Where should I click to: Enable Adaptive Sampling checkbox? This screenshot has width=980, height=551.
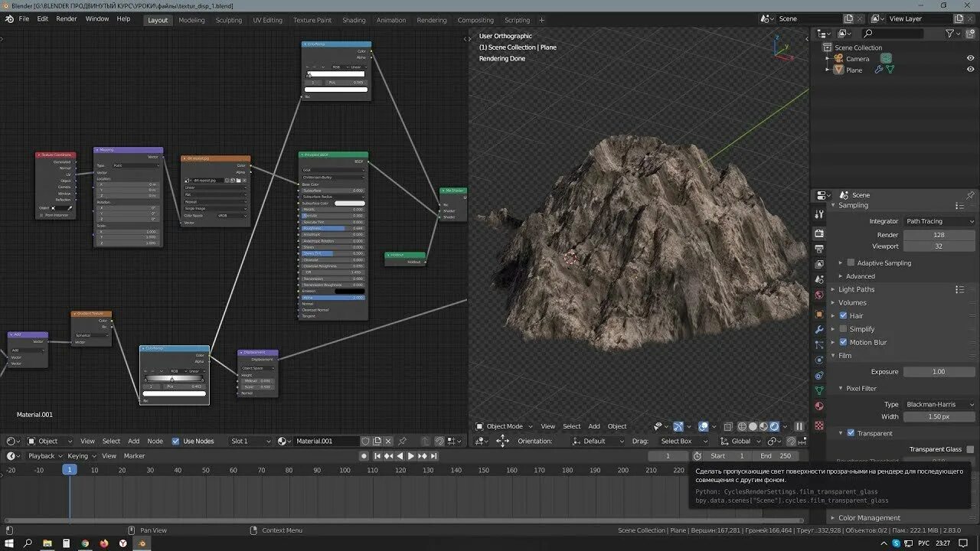coord(851,262)
